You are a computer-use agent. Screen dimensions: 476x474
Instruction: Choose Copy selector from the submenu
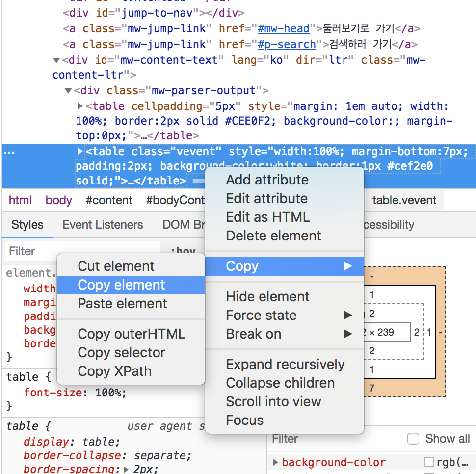(121, 352)
